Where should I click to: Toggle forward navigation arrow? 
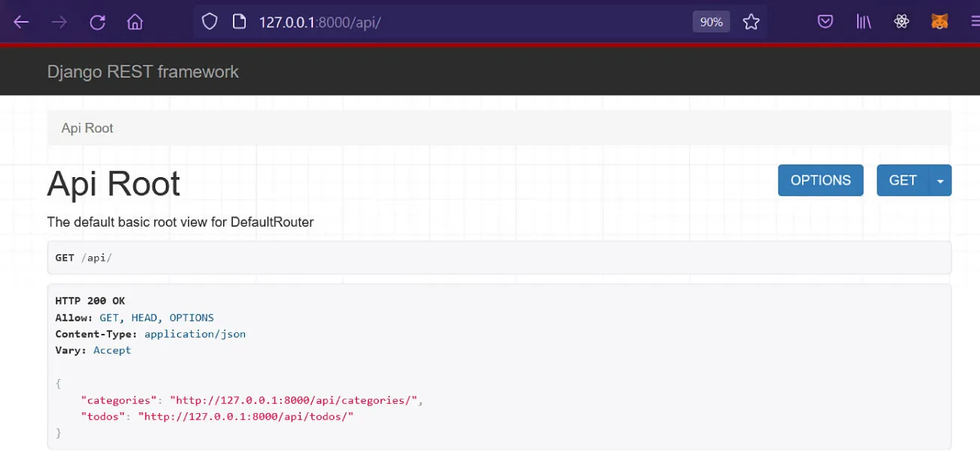[x=59, y=21]
